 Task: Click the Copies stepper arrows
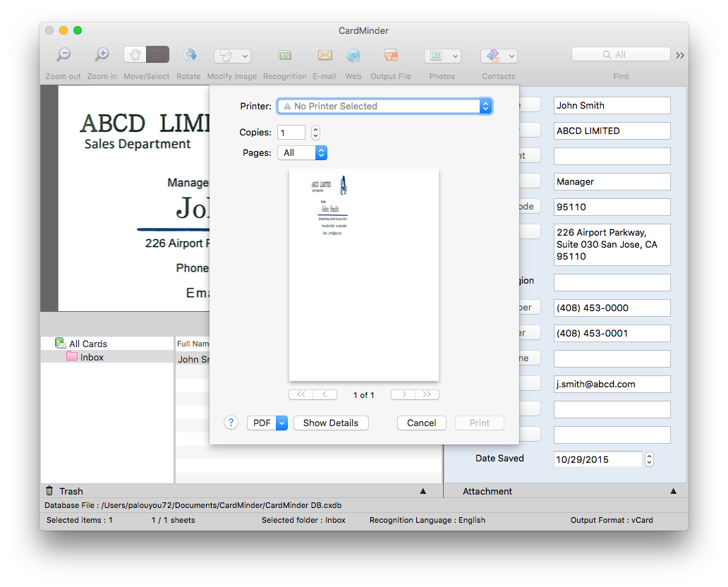pos(316,133)
